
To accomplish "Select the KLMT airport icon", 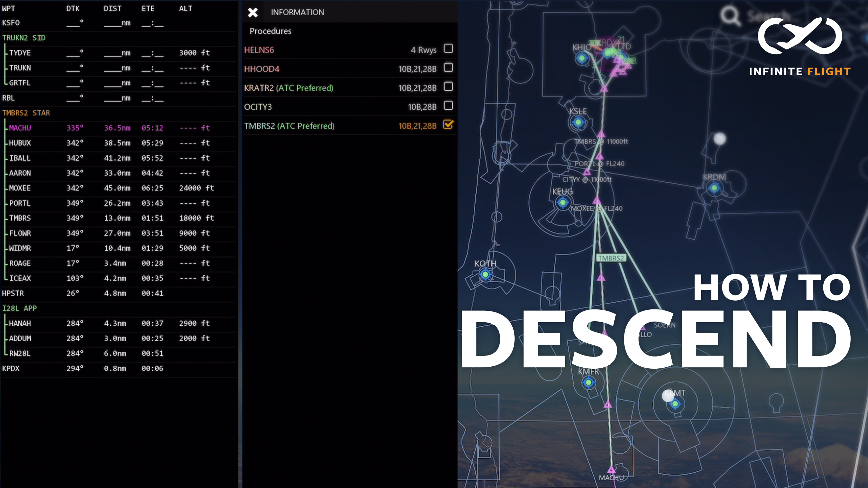I will (x=675, y=404).
